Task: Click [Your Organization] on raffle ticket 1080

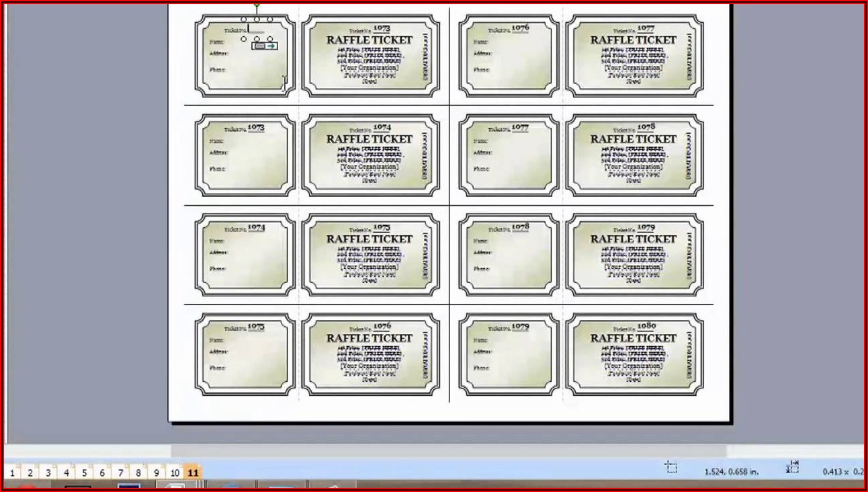Action: pyautogui.click(x=634, y=366)
